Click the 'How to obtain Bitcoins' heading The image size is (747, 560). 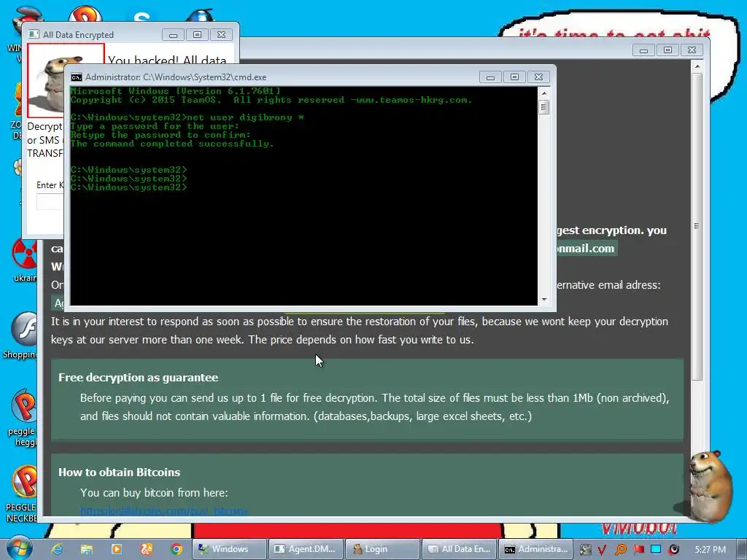point(119,472)
